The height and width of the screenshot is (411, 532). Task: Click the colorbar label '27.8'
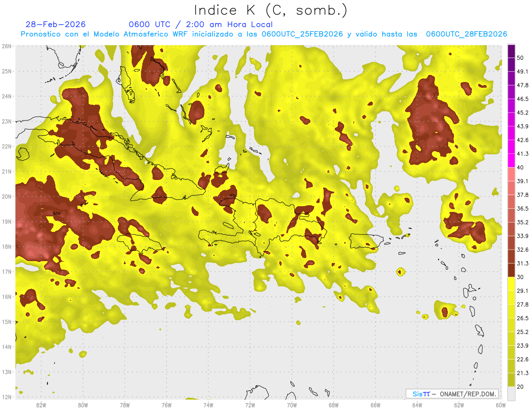pyautogui.click(x=523, y=305)
